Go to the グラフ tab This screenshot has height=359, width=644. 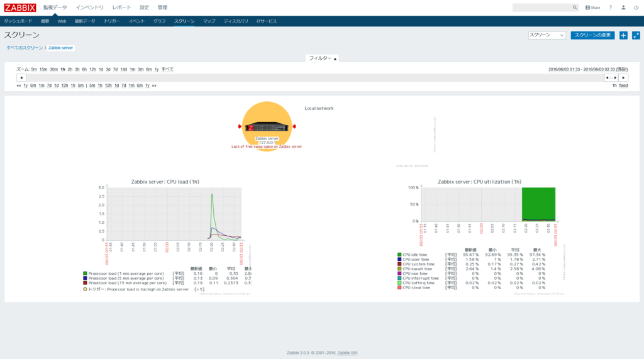click(x=159, y=21)
